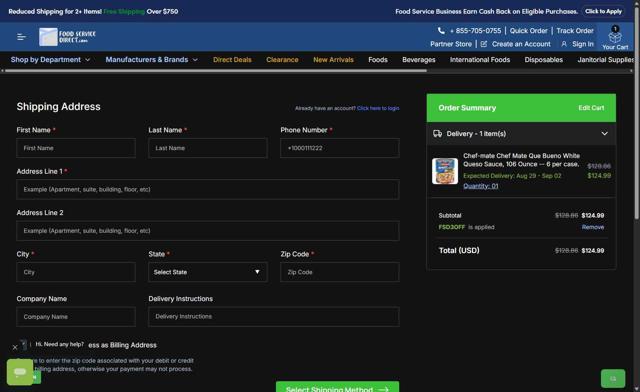Click the horizontal nav scrollbar
The image size is (640, 392).
(216, 71)
